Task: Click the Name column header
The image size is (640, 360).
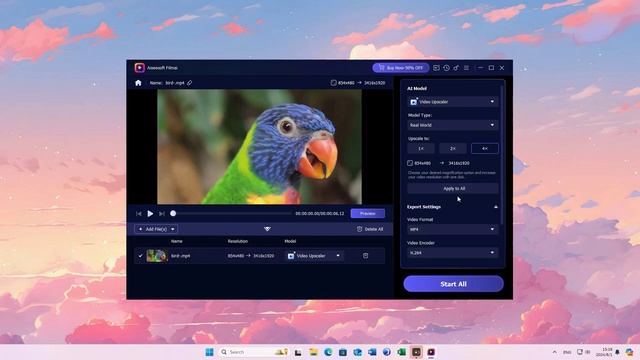Action: pyautogui.click(x=177, y=241)
